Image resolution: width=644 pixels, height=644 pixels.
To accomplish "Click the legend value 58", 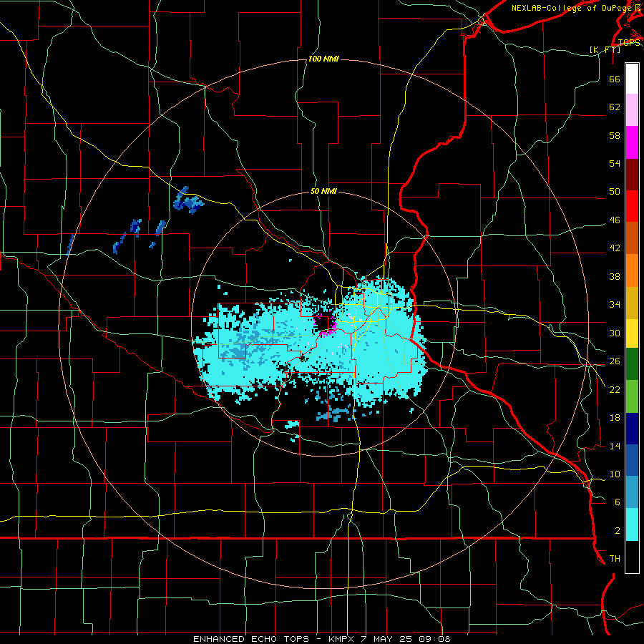I will [x=615, y=135].
